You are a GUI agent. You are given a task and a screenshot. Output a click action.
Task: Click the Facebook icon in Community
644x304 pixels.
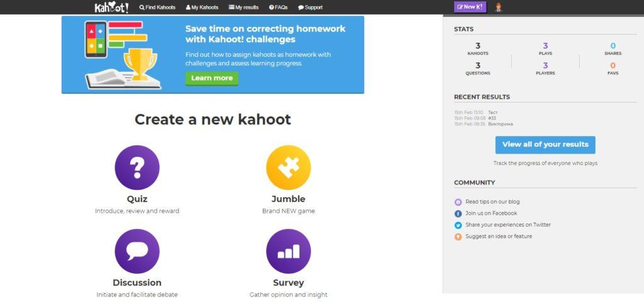[458, 213]
